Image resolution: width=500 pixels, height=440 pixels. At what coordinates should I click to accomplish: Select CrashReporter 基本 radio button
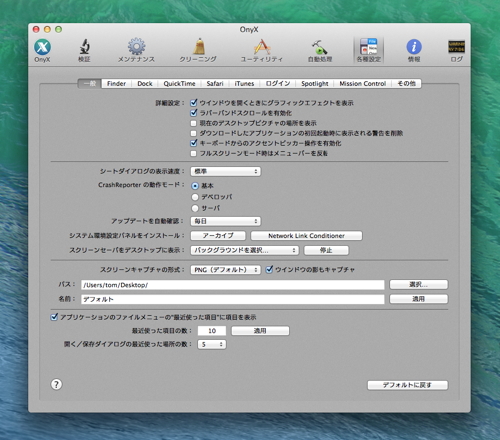point(195,186)
